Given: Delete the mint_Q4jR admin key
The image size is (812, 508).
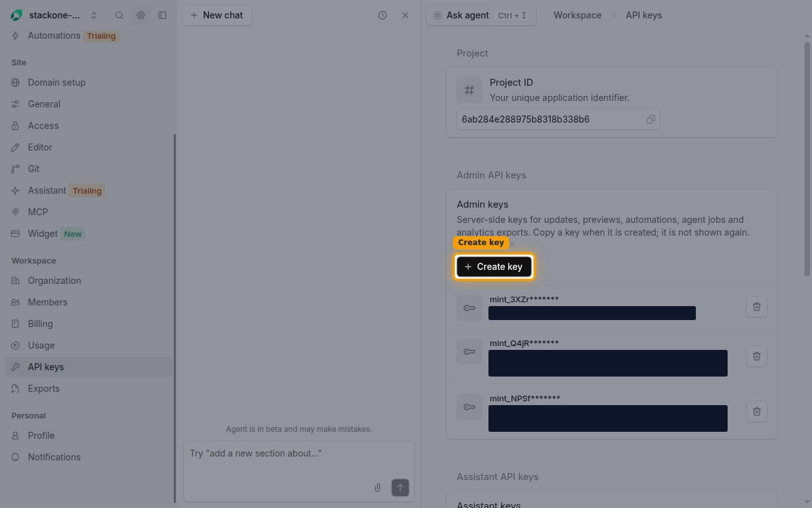Looking at the screenshot, I should (x=757, y=356).
